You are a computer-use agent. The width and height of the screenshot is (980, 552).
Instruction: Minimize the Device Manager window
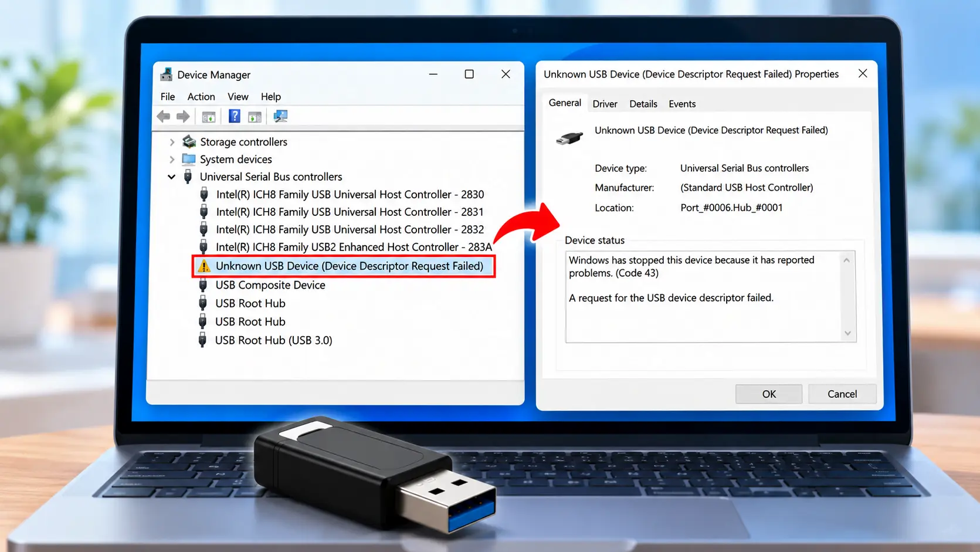[433, 74]
